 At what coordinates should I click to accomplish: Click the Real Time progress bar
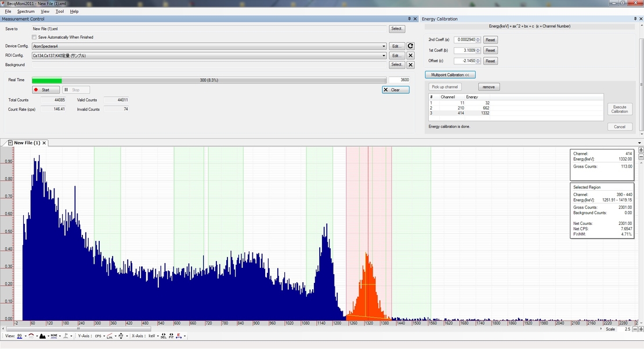pos(209,80)
